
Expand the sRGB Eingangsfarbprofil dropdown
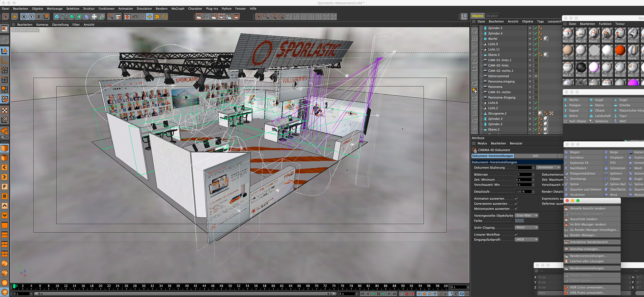(526, 240)
